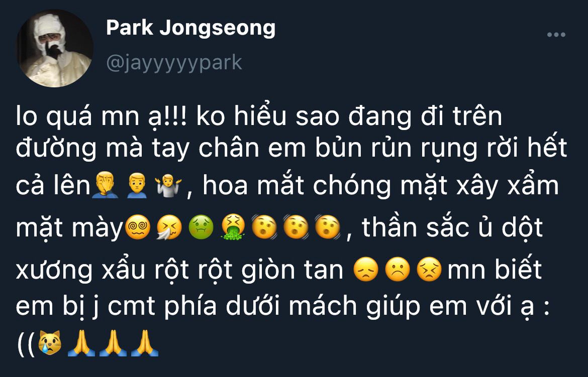Click the sneezing face emoji
The width and height of the screenshot is (588, 377).
pyautogui.click(x=169, y=227)
